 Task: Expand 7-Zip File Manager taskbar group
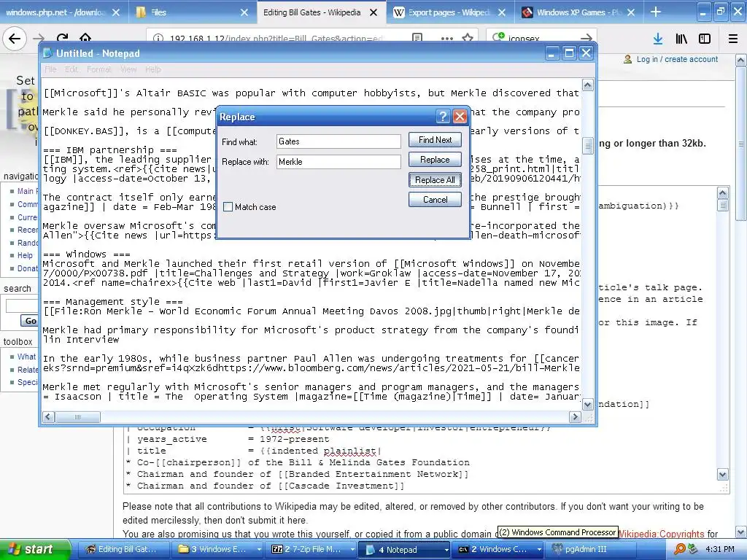pos(352,550)
